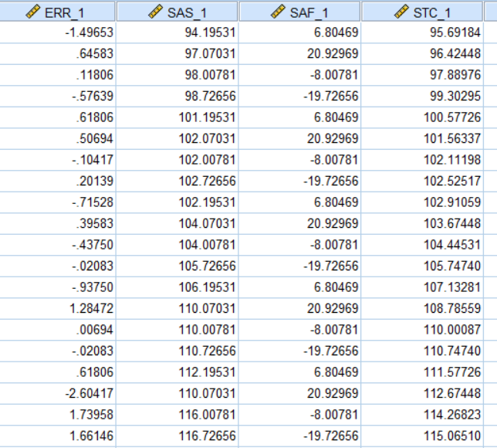Click the SAS_1 value 112.19531
Viewport: 497px width, 448px height.
point(207,372)
